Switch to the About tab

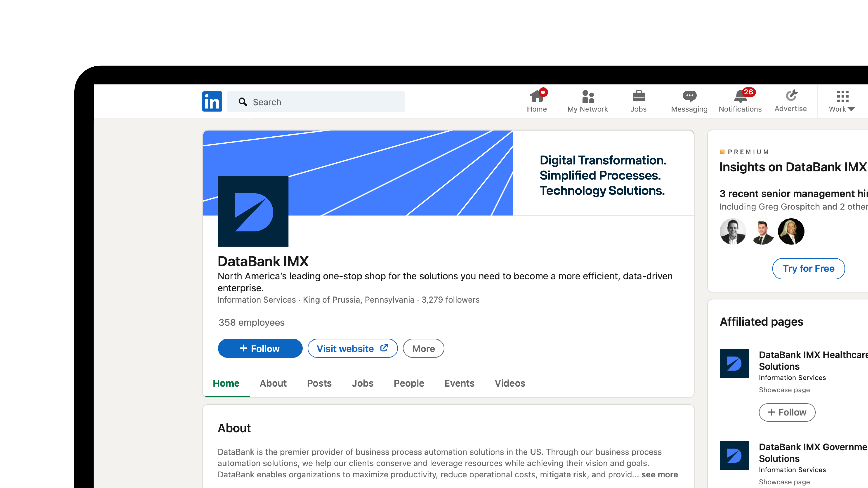[273, 383]
